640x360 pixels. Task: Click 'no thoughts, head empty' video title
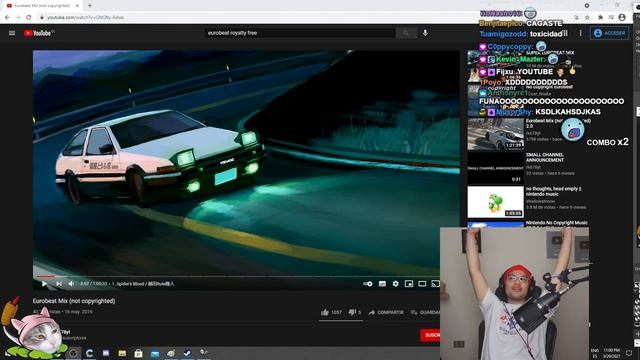[x=553, y=191]
